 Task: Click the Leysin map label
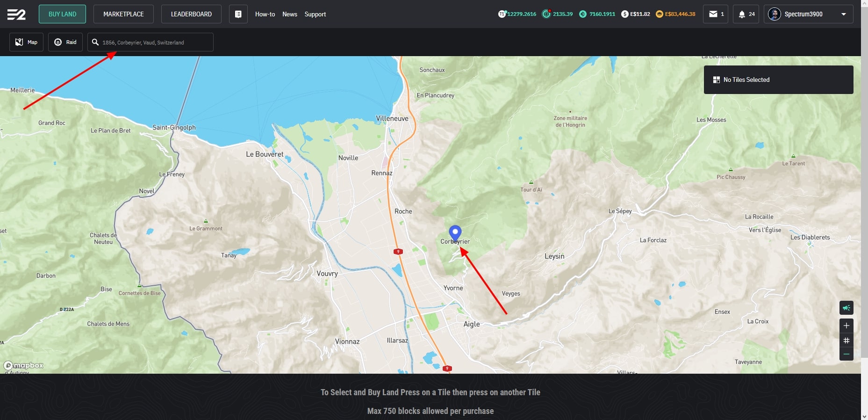point(554,256)
